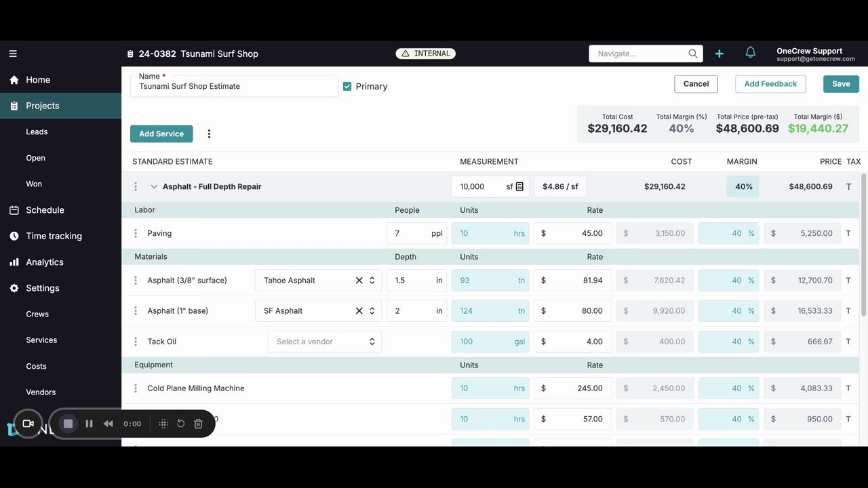
Task: Open Crews under Settings
Action: [x=37, y=314]
